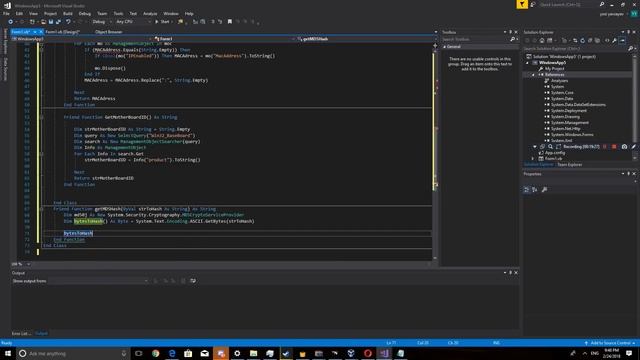Select My Project in Solution Explorer
Viewport: 640px width, 360px height.
point(554,69)
